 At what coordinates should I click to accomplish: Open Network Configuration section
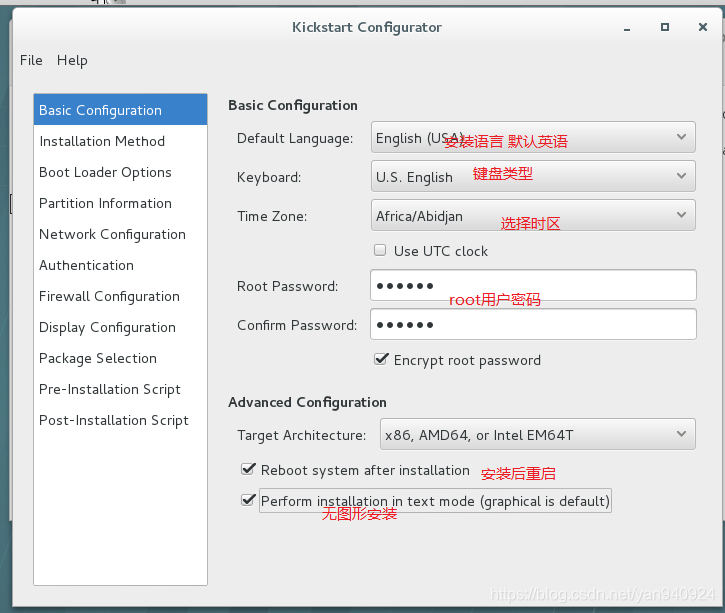point(120,234)
